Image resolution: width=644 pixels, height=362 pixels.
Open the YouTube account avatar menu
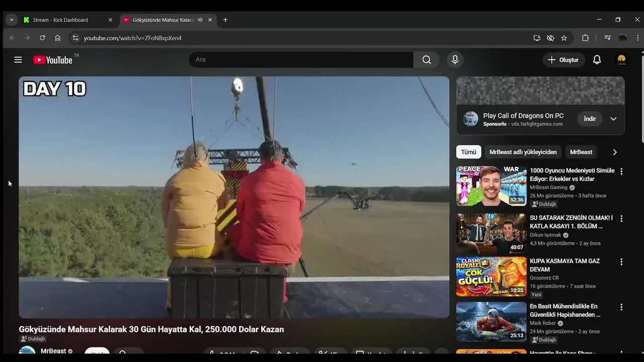point(621,60)
